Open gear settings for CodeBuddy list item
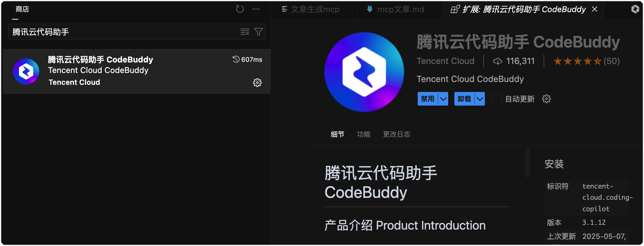644x246 pixels. click(257, 83)
